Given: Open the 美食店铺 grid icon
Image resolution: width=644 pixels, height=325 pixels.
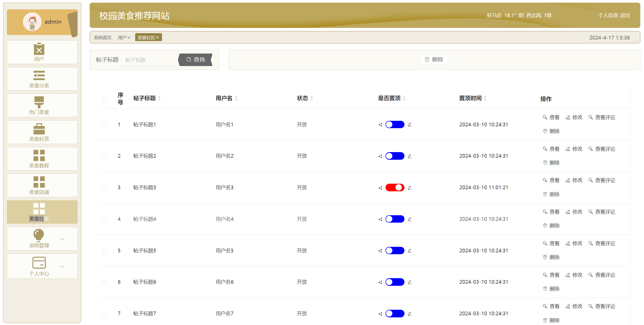Looking at the screenshot, I should tap(39, 182).
